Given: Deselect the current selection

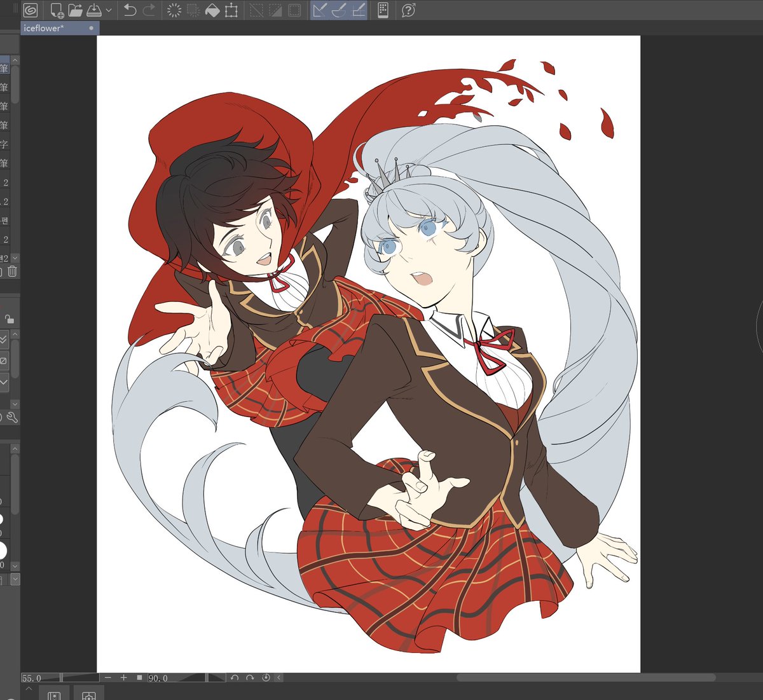Looking at the screenshot, I should pos(256,10).
